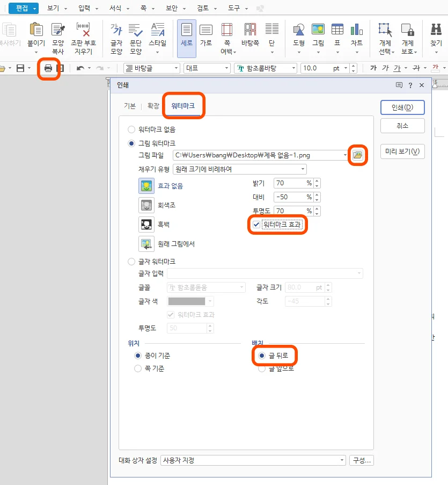Choose the 원래 그림에서 option

146,244
